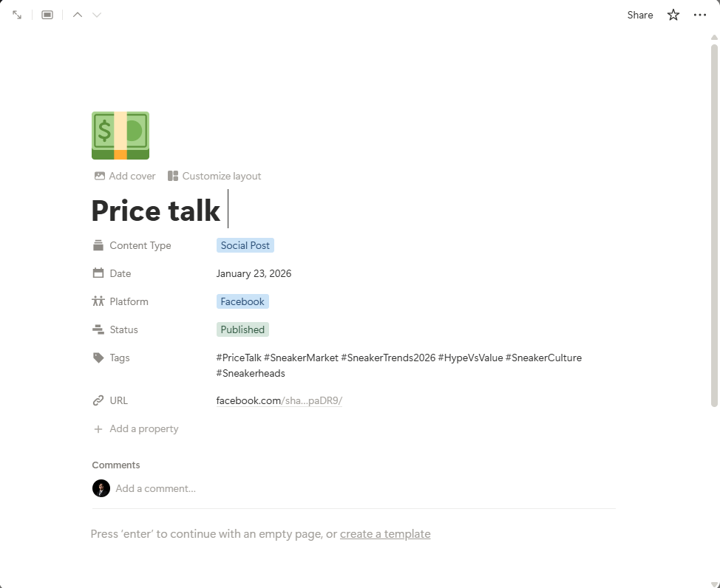Select the Social Post tag value

pos(245,245)
